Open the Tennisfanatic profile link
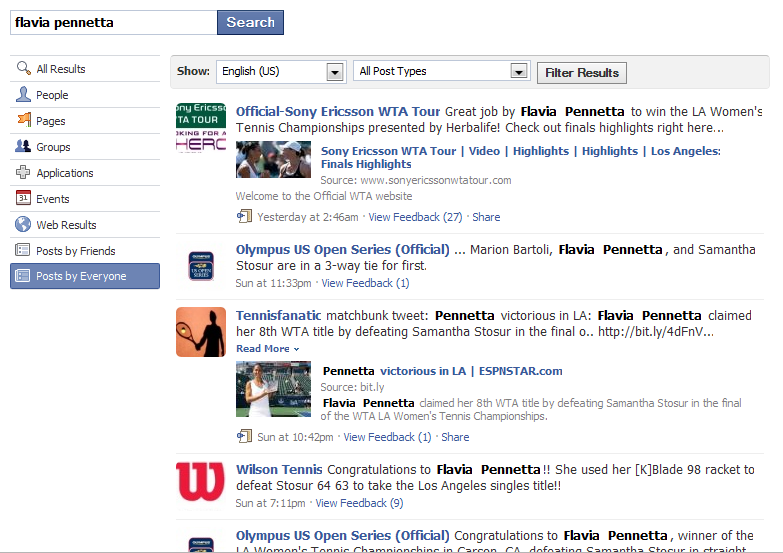 [x=279, y=316]
